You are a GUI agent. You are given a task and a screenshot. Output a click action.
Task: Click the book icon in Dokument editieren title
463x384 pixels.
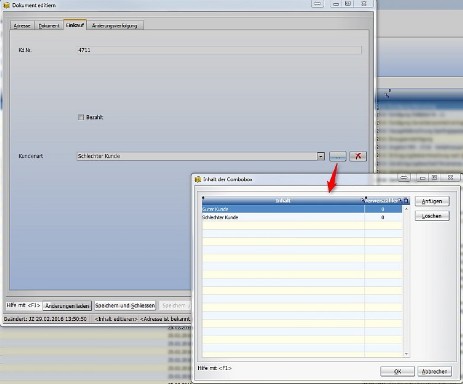pyautogui.click(x=6, y=5)
